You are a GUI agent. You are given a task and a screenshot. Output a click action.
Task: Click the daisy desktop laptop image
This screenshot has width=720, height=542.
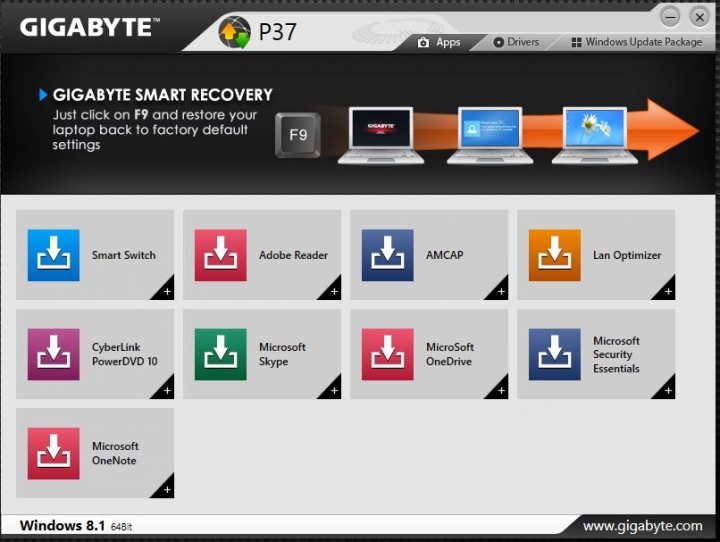click(595, 135)
